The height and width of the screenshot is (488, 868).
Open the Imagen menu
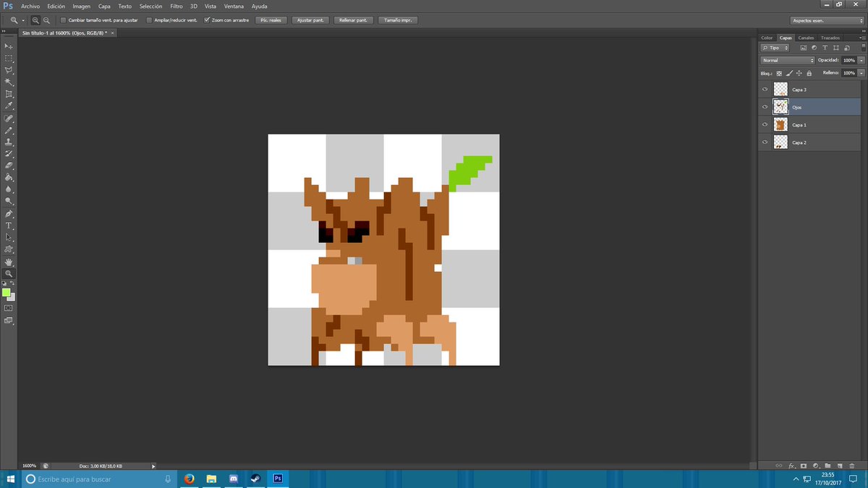(x=82, y=6)
